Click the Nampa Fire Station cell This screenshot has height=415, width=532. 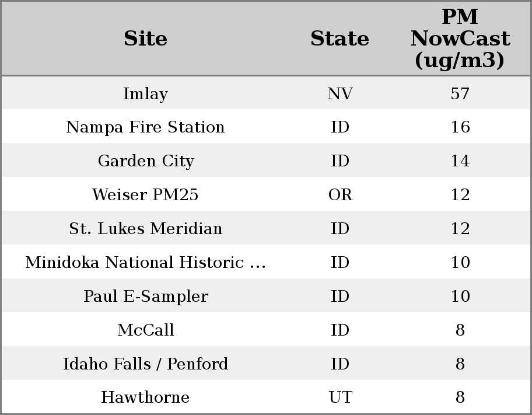click(x=145, y=127)
